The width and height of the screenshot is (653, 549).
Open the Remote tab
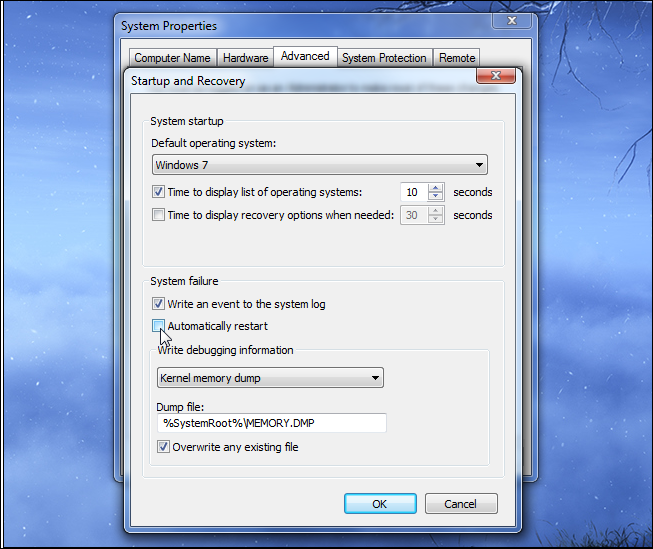457,58
